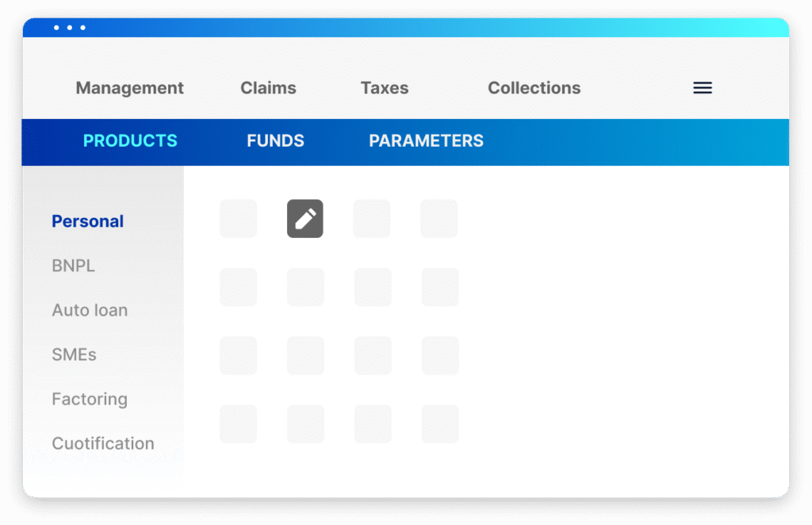Switch to the PARAMETERS tab
This screenshot has width=812, height=525.
click(426, 141)
